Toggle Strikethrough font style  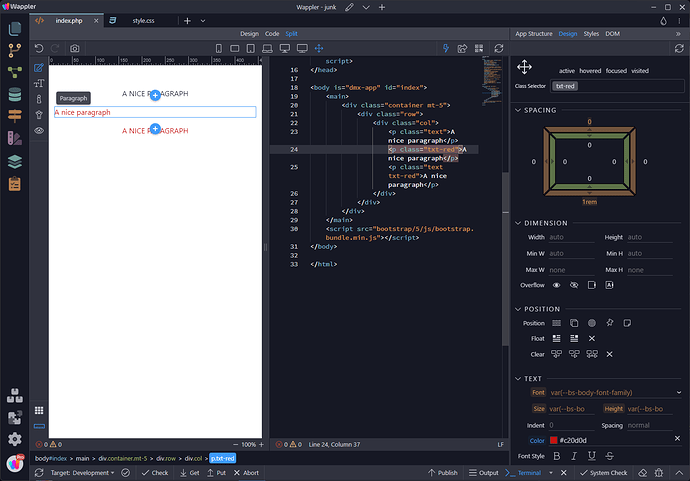coord(609,456)
